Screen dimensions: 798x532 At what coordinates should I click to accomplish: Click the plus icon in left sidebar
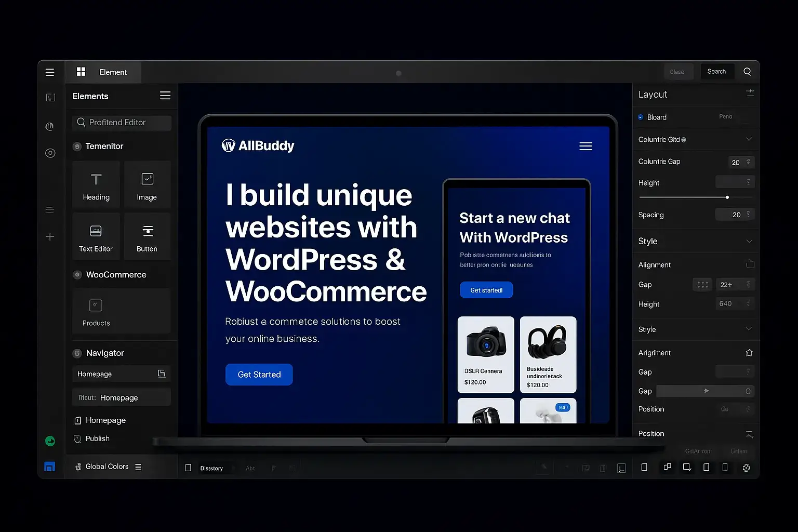click(50, 237)
